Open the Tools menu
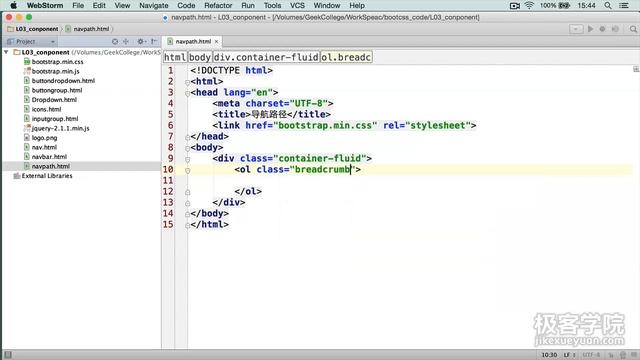The image size is (640, 360). tap(272, 6)
